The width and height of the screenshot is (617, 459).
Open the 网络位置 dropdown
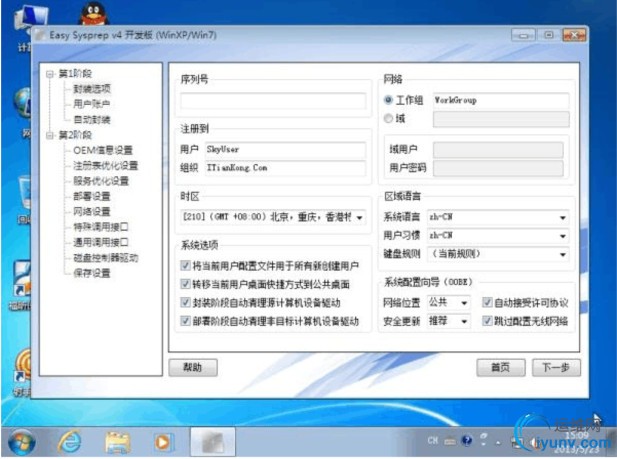coord(449,302)
